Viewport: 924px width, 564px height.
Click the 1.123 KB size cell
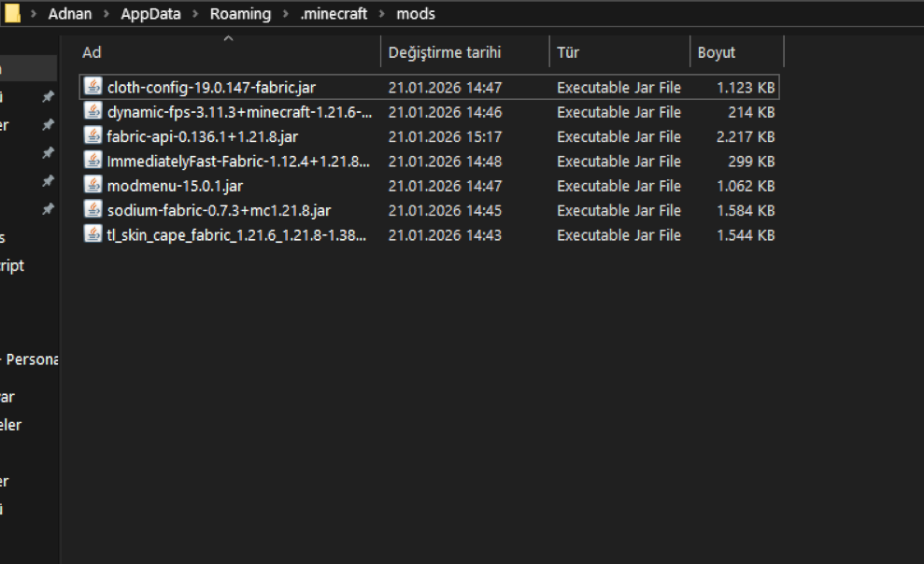(746, 88)
